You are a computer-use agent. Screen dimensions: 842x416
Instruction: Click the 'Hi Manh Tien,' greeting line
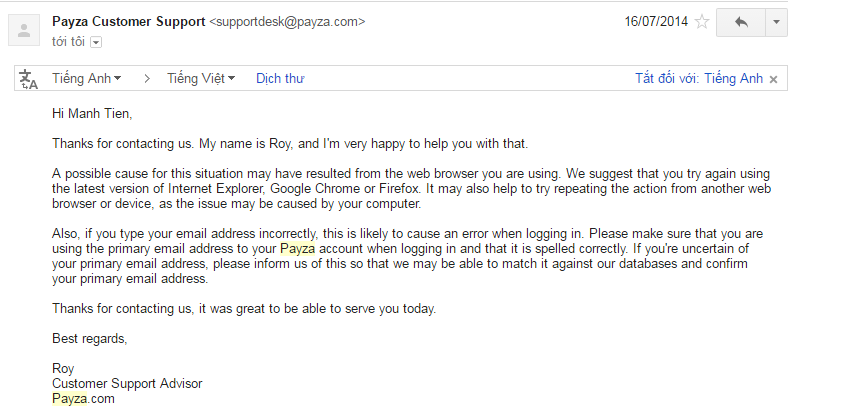coord(92,114)
